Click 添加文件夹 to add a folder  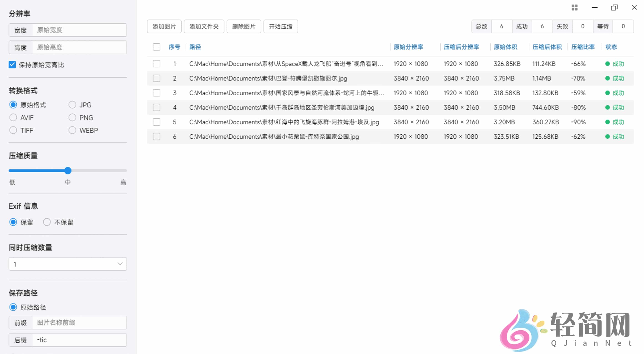(x=204, y=26)
